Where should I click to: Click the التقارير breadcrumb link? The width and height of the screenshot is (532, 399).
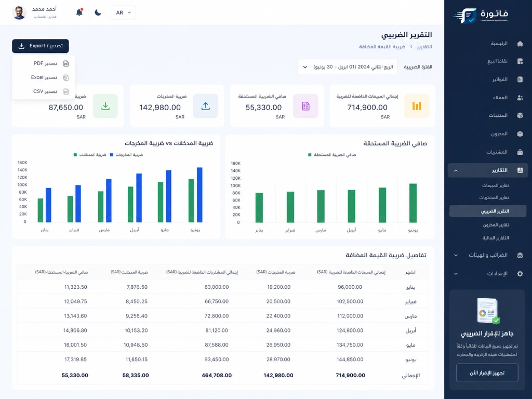(x=424, y=46)
